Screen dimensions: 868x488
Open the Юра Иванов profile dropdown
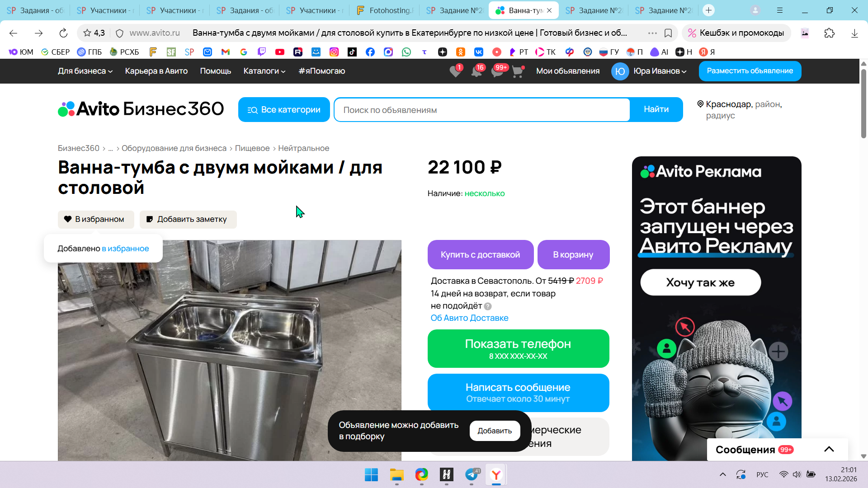click(x=660, y=71)
